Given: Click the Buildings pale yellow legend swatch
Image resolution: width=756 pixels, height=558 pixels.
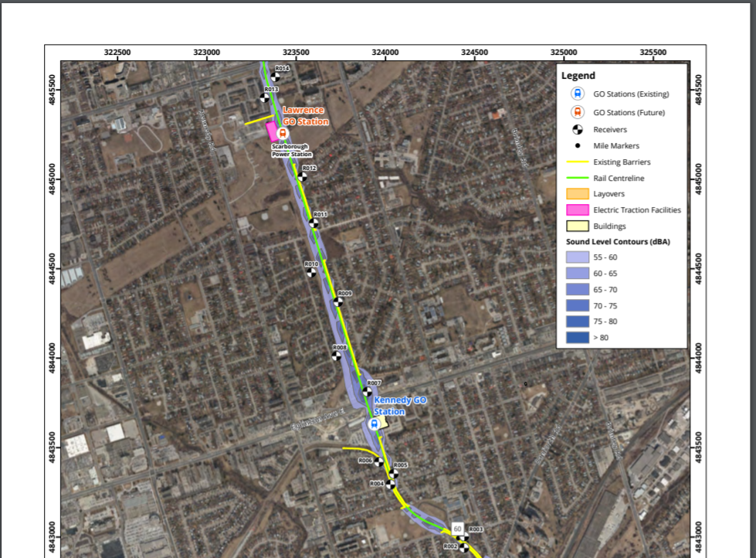Looking at the screenshot, I should 577,226.
